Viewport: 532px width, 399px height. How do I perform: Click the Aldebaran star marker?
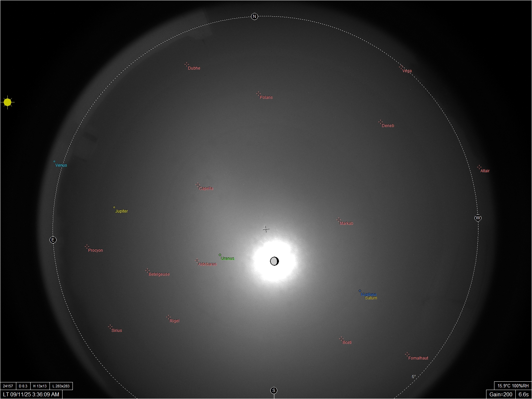[197, 261]
